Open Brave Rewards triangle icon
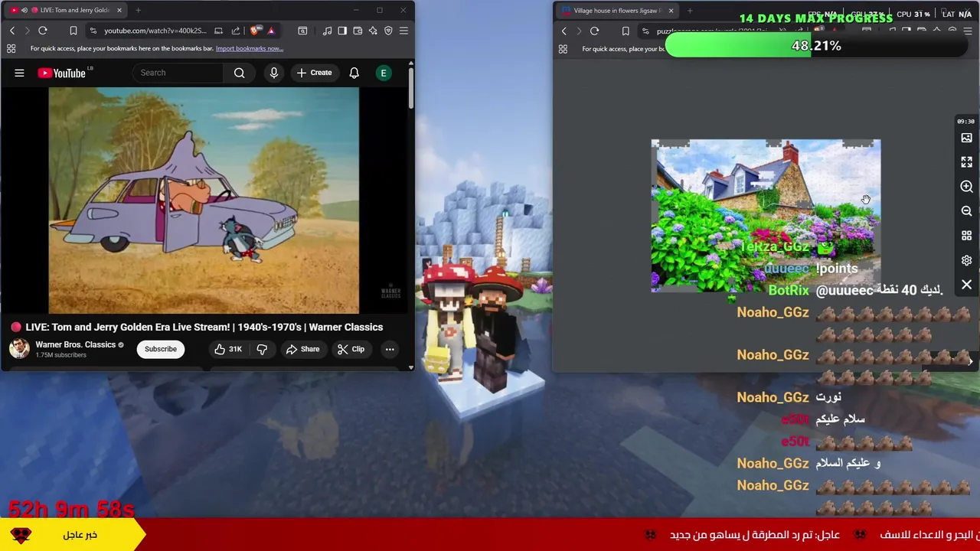This screenshot has width=980, height=551. pos(271,31)
